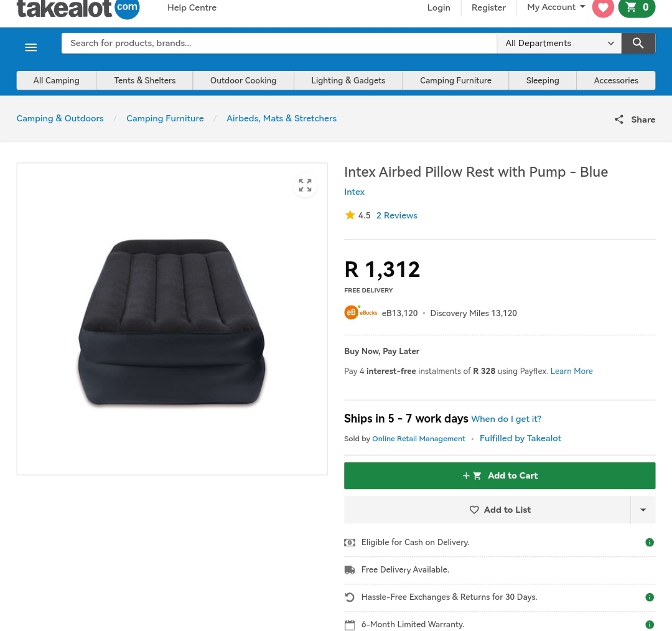Show Cash on Delivery info
Viewport: 672px width, 631px height.
click(650, 543)
